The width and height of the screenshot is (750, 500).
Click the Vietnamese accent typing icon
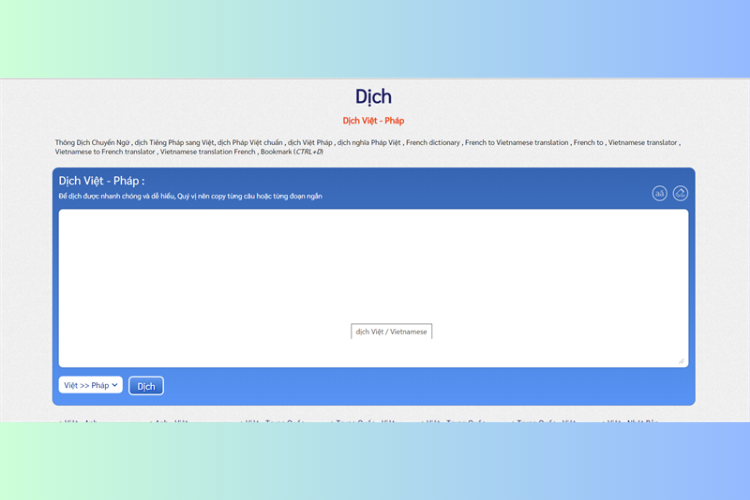(x=660, y=193)
